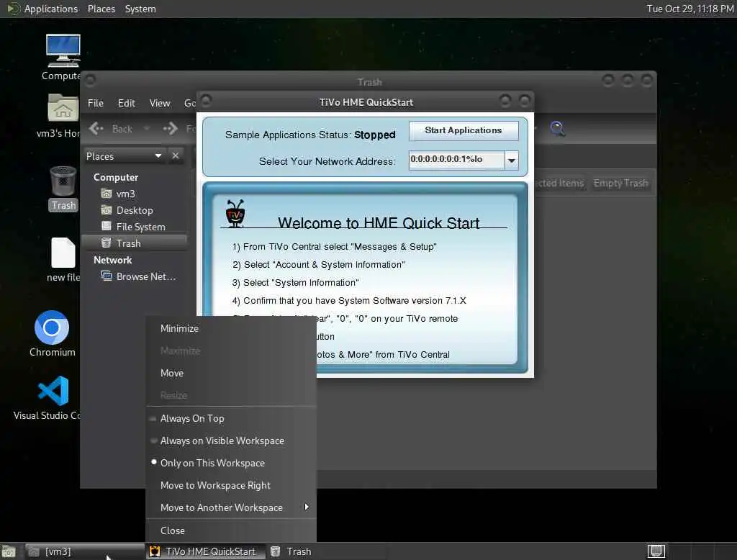Viewport: 737px width, 560px height.
Task: Open the File menu in Trash window
Action: pyautogui.click(x=96, y=103)
